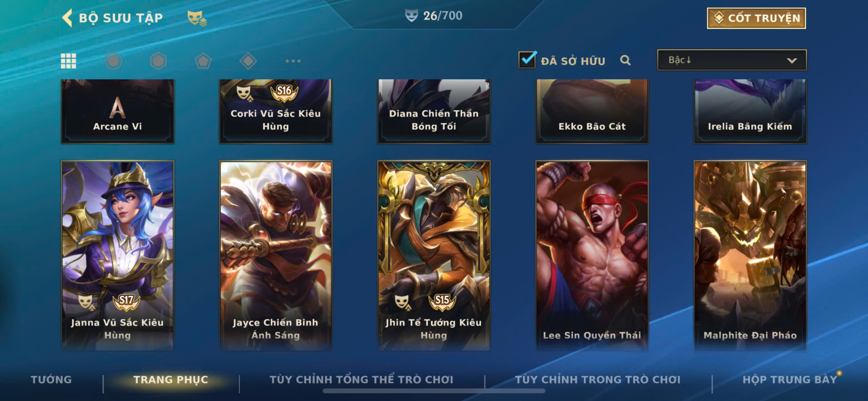Open the Jhin Tể Tướng Kiêu Hùng card
This screenshot has width=868, height=401.
(x=434, y=255)
